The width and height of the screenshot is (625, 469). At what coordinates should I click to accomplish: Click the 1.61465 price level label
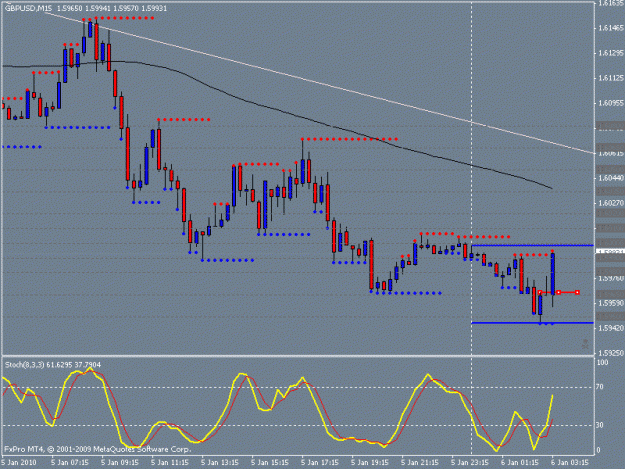point(611,28)
